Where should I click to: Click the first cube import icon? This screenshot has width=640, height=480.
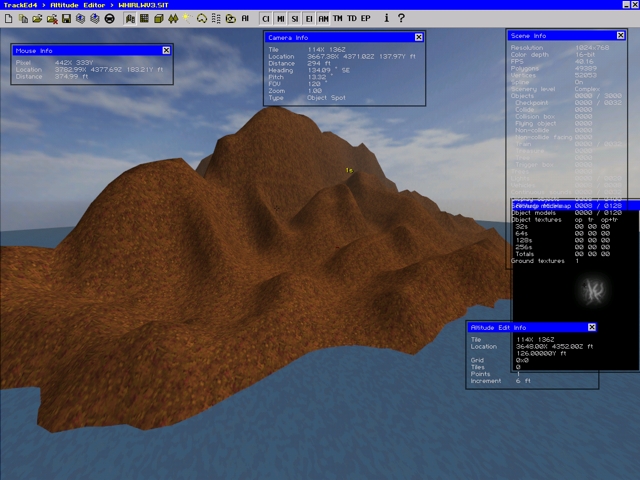point(81,19)
